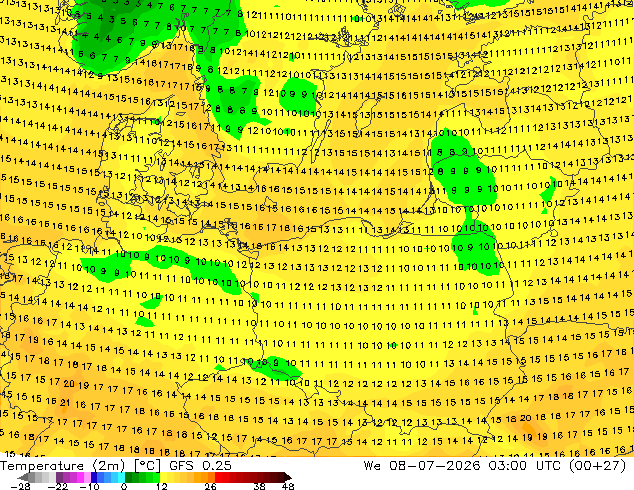Pick the cyan colorbar segment
The height and width of the screenshot is (490, 634).
pos(121,477)
